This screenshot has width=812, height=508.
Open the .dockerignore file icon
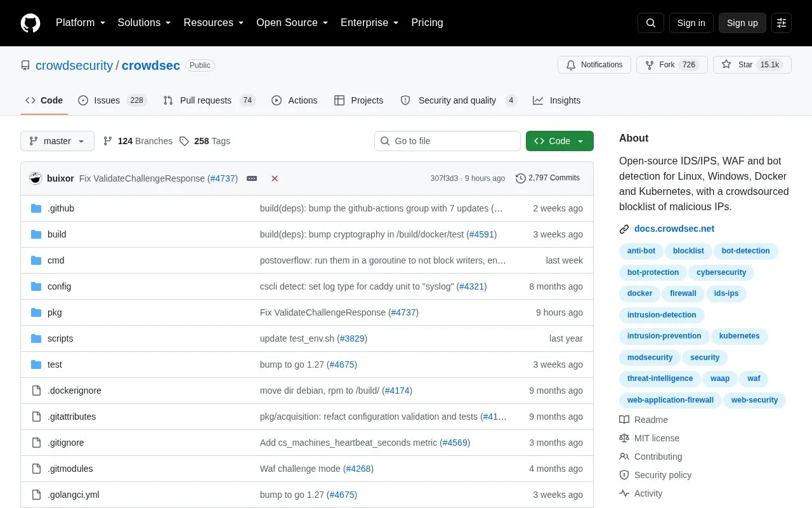(36, 391)
